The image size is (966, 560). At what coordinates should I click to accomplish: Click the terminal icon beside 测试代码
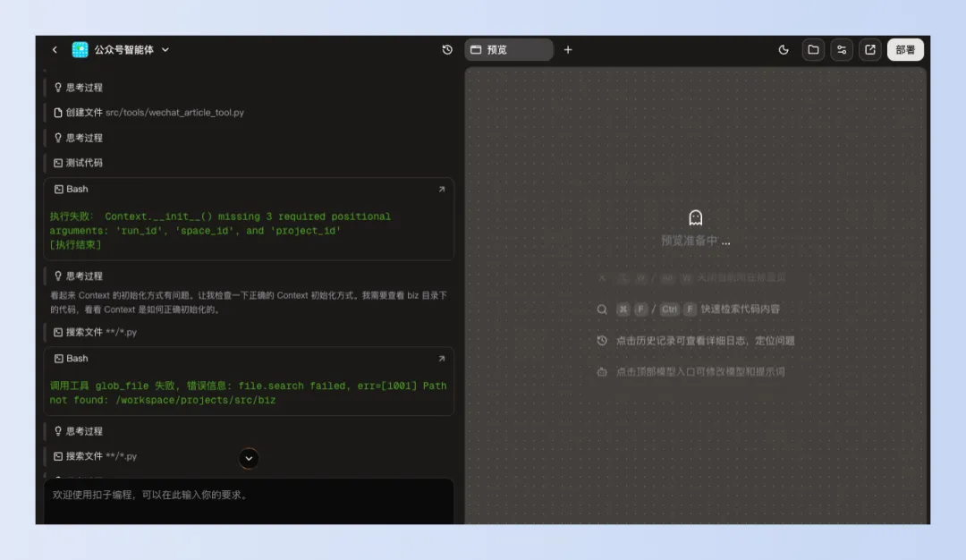click(x=58, y=163)
